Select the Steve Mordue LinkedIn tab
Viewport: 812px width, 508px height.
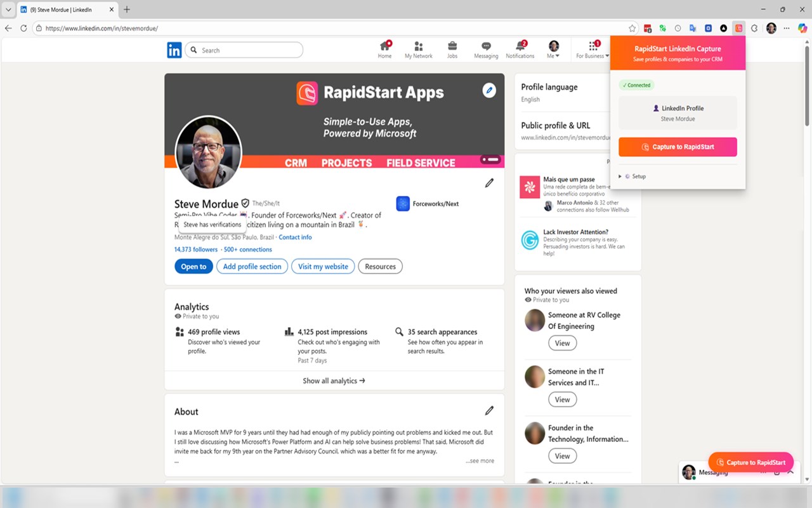[67, 10]
